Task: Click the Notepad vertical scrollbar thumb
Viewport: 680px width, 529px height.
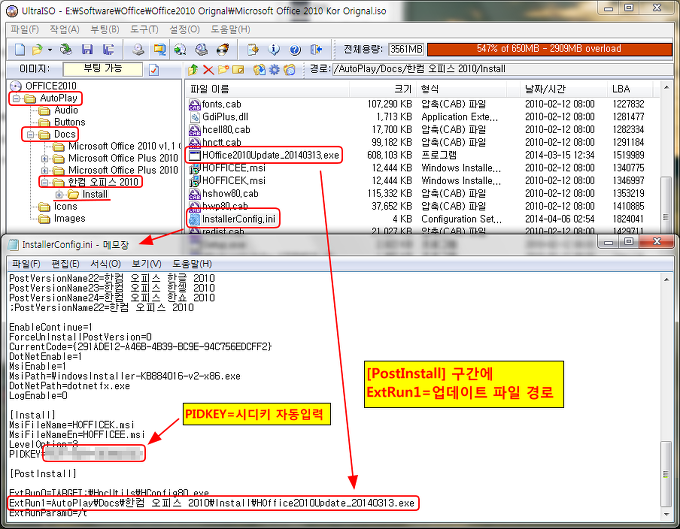Action: 666,473
